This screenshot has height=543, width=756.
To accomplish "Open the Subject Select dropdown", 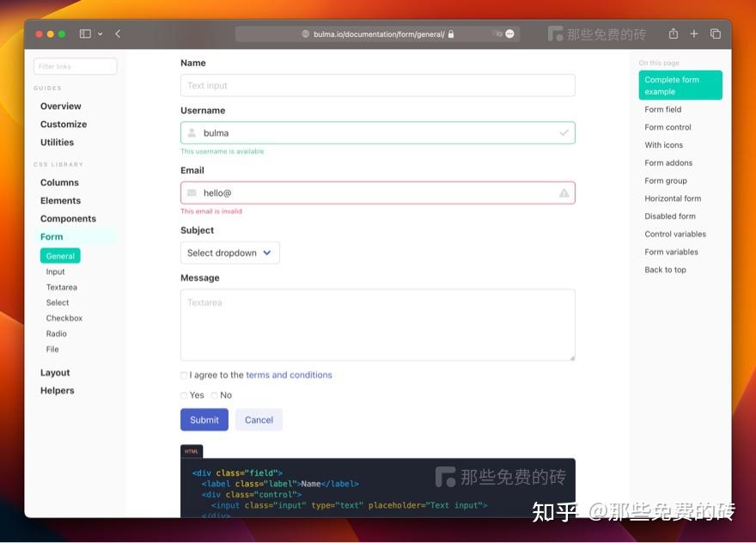I will point(230,253).
